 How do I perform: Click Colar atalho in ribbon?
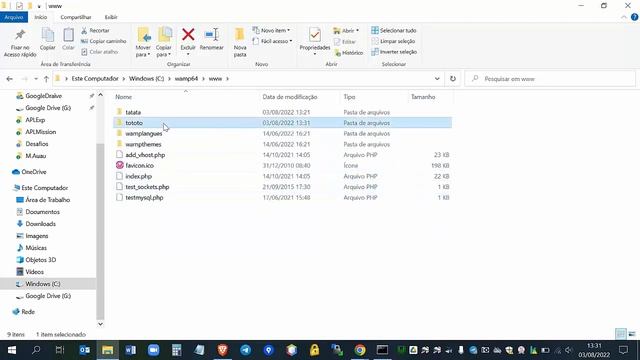point(100,52)
